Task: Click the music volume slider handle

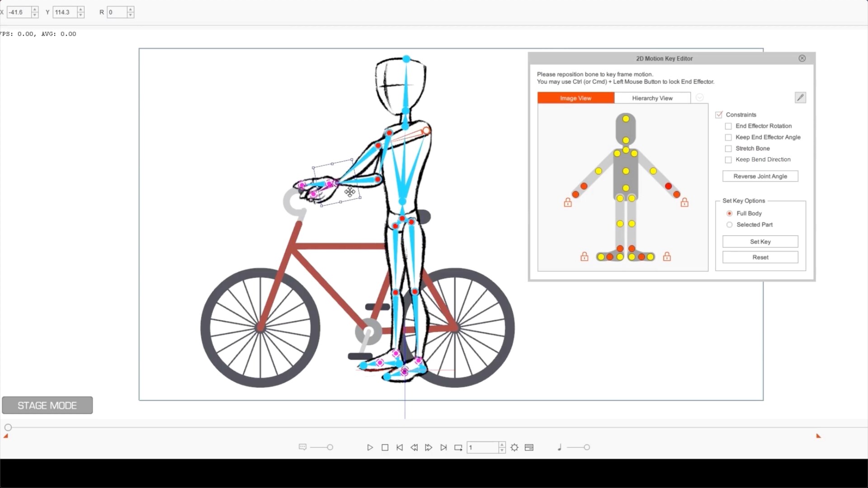Action: 587,447
